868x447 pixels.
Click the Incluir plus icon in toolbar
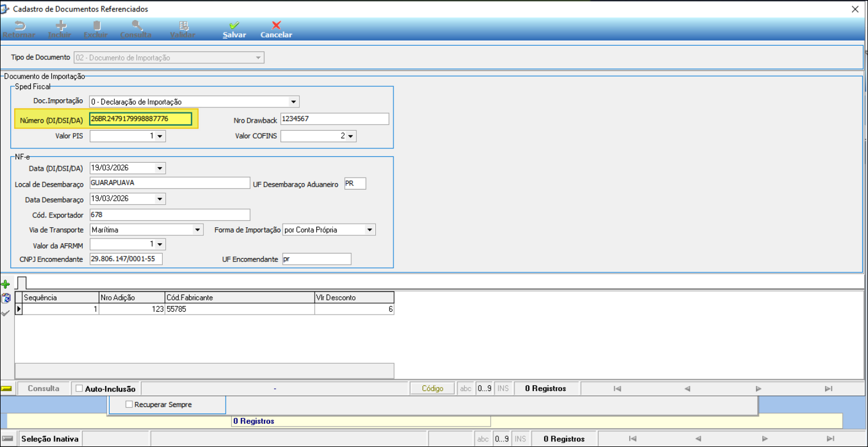point(60,26)
